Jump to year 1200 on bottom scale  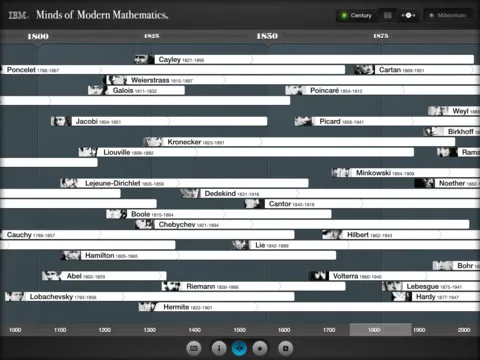(x=105, y=330)
